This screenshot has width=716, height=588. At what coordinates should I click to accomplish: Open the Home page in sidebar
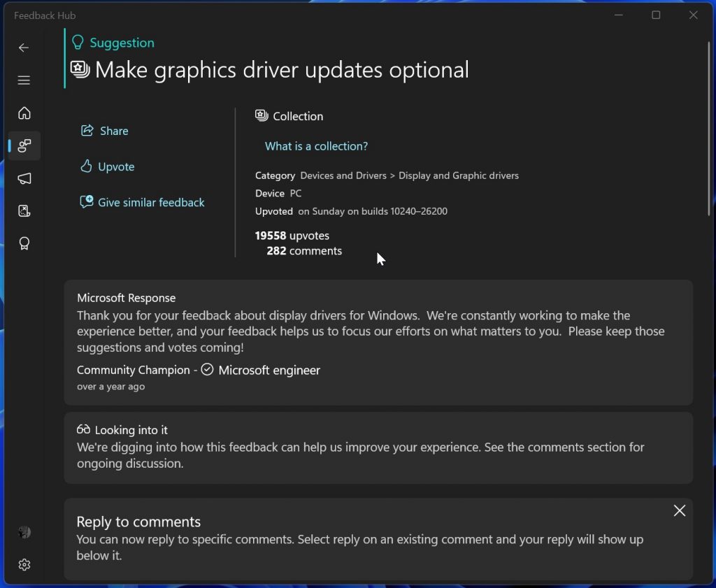(24, 113)
